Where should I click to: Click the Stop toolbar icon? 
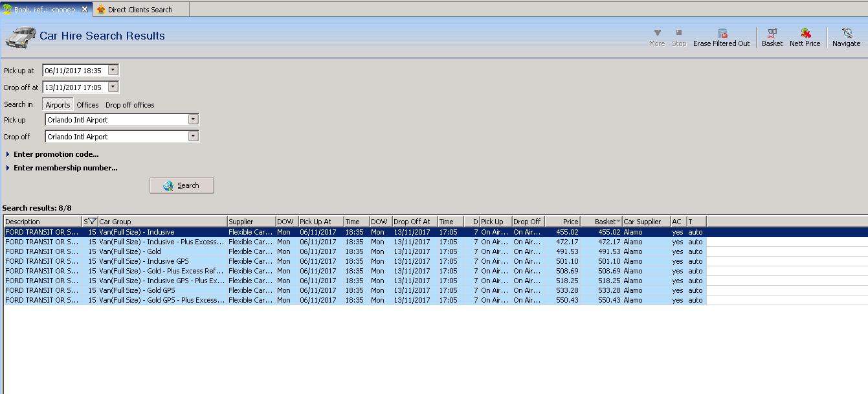pyautogui.click(x=679, y=37)
